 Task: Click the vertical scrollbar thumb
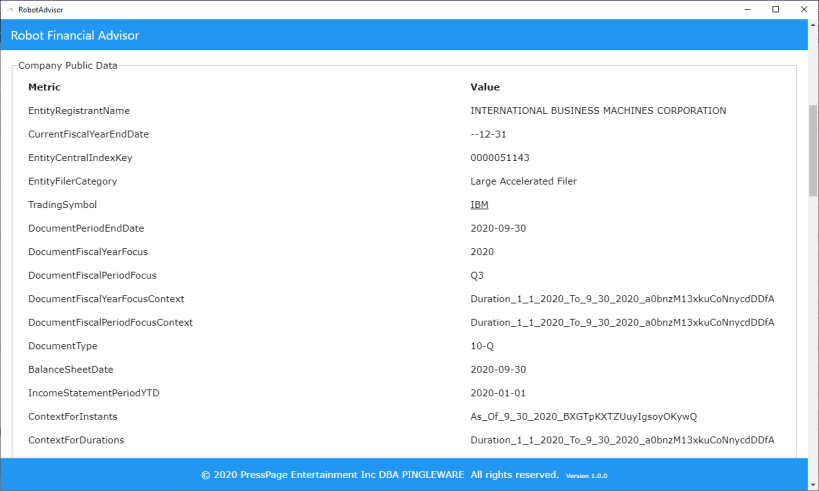813,150
